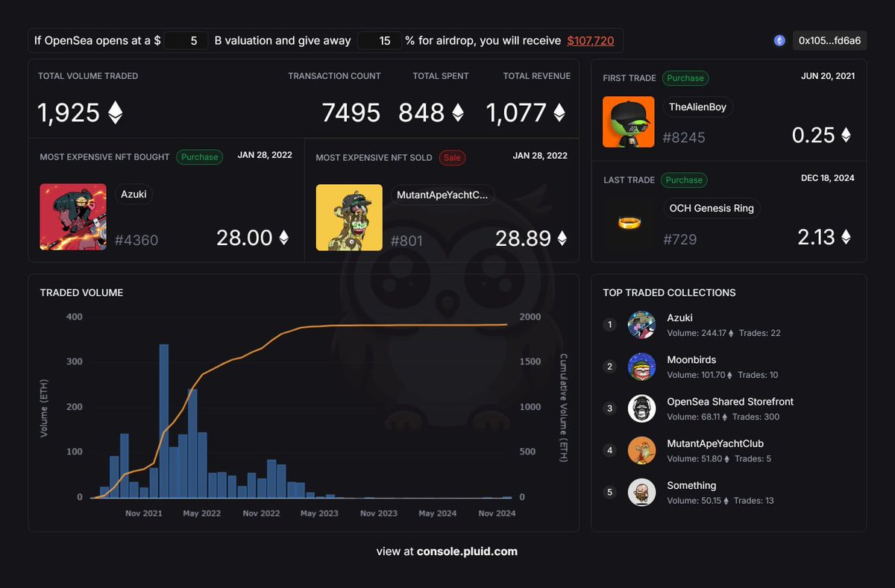This screenshot has height=588, width=895.
Task: Open TheAlienBoy #8245 thumbnail
Action: coord(629,121)
